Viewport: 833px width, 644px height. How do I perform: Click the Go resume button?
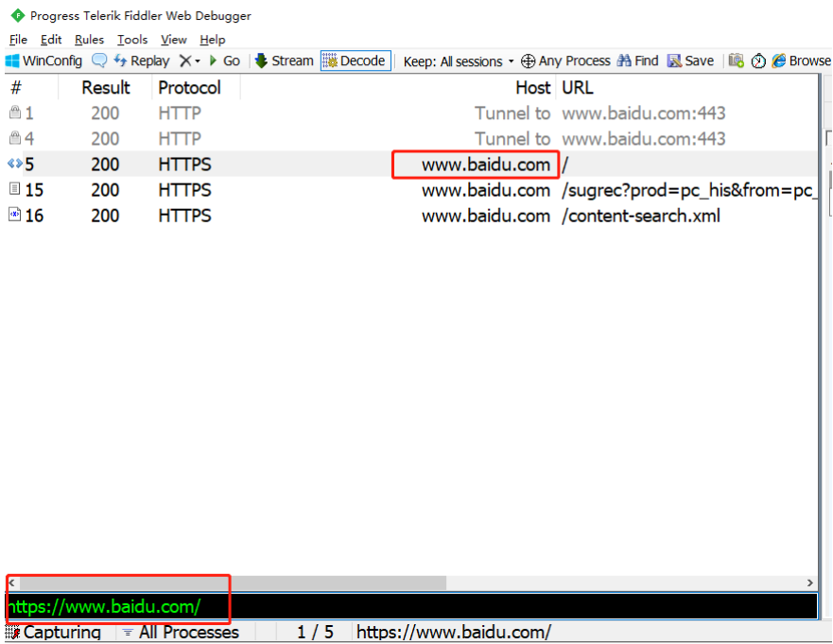tap(225, 61)
